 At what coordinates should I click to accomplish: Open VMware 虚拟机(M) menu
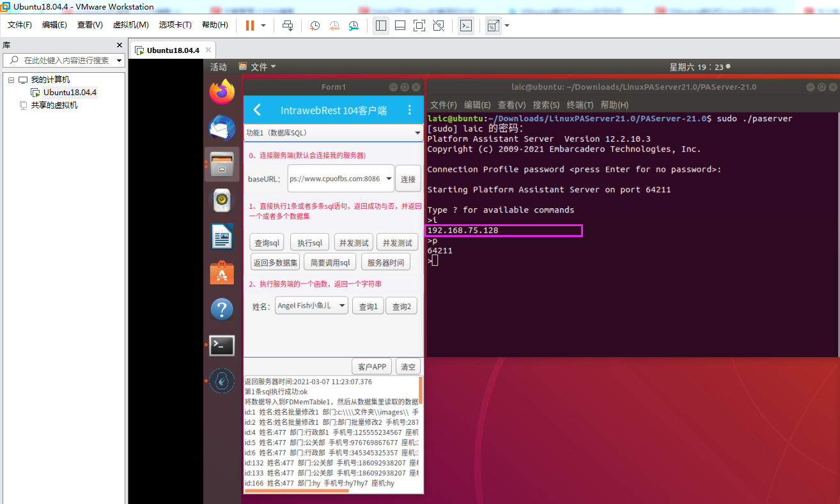tap(130, 25)
